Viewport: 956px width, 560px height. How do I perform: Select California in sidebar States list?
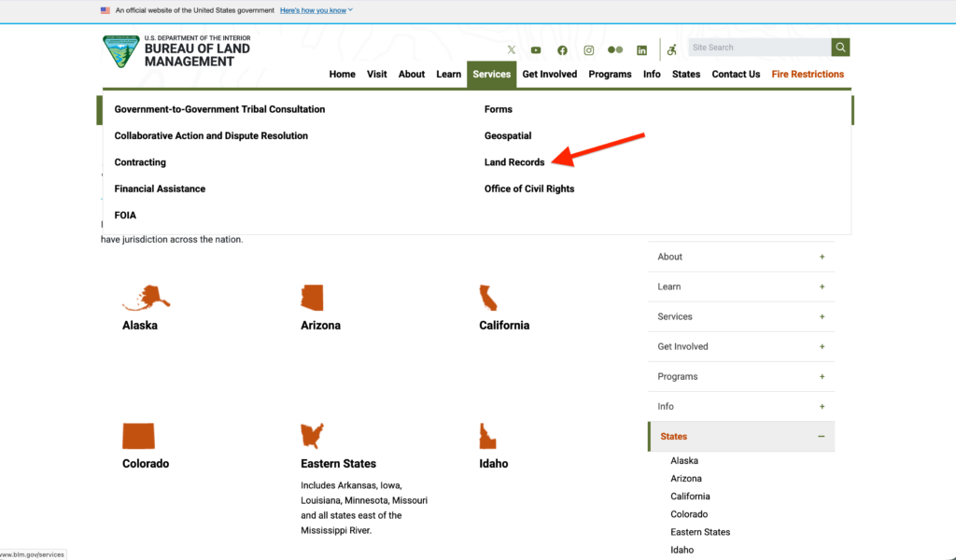(690, 496)
